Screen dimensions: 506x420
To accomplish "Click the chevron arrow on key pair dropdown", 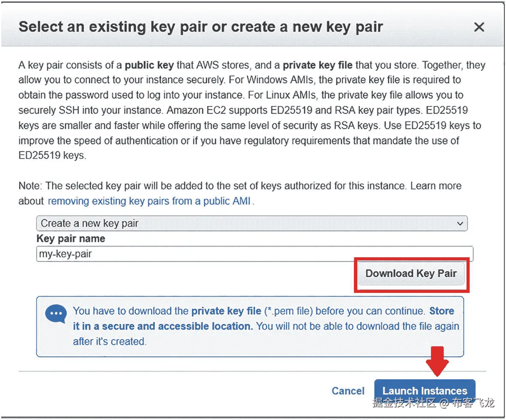I will coord(460,223).
